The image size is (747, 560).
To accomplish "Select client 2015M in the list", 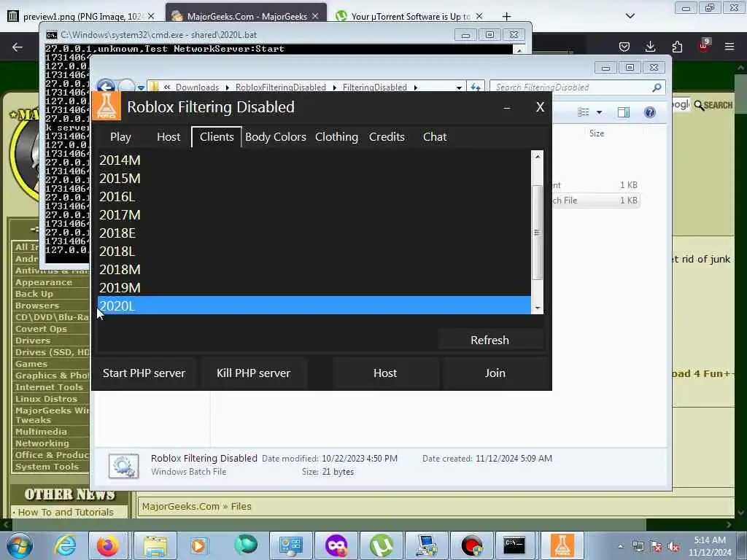I will click(x=314, y=178).
